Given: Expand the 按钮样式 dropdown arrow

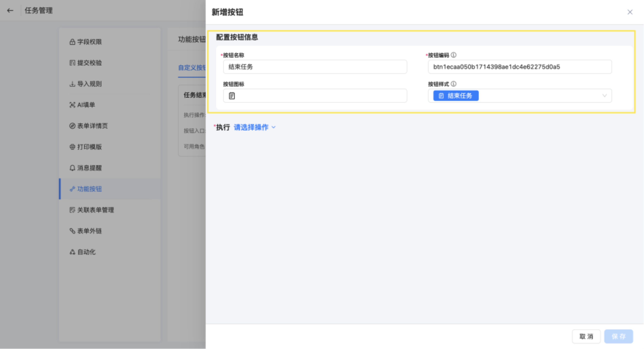Looking at the screenshot, I should point(604,96).
